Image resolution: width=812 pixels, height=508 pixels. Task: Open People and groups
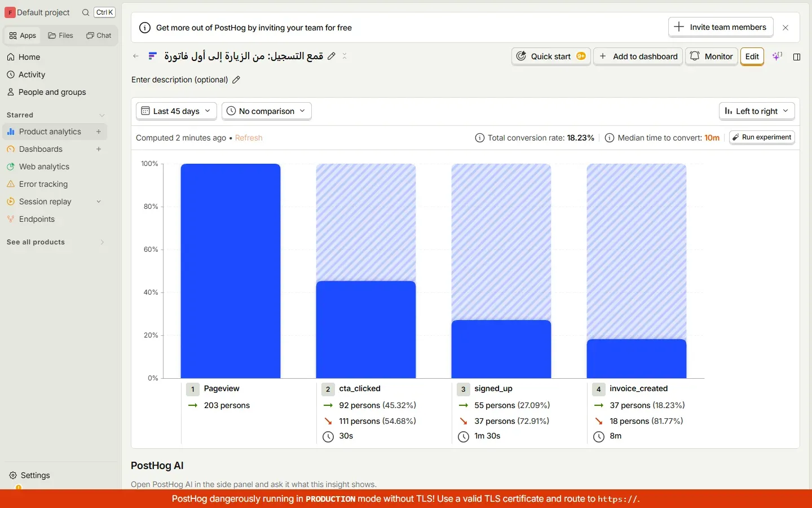click(x=55, y=92)
